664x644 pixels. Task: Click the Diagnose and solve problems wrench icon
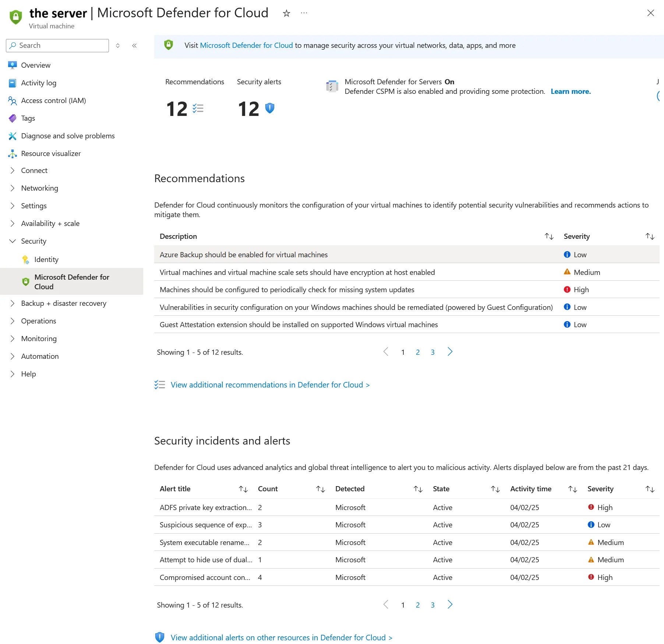[13, 136]
